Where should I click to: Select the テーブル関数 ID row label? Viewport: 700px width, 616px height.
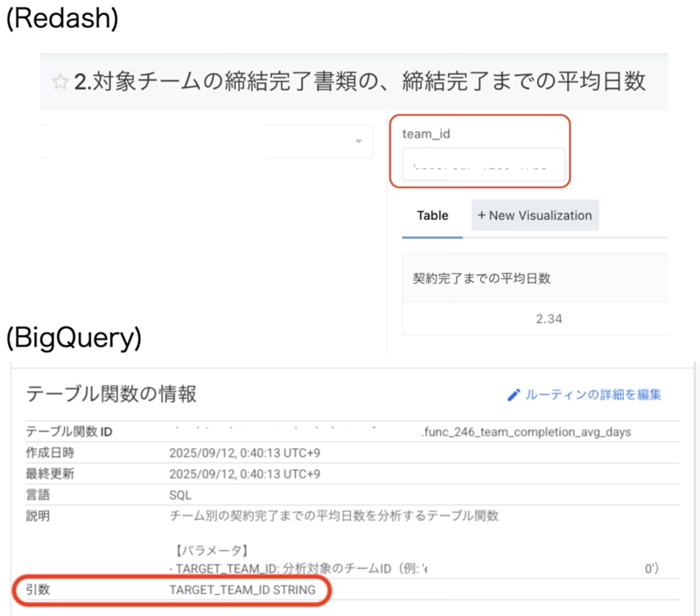tap(69, 431)
